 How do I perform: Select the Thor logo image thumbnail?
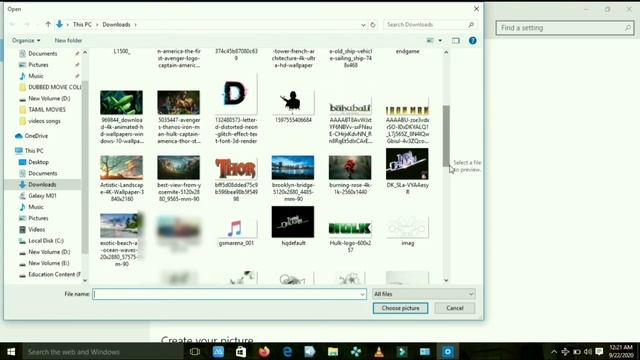[236, 168]
